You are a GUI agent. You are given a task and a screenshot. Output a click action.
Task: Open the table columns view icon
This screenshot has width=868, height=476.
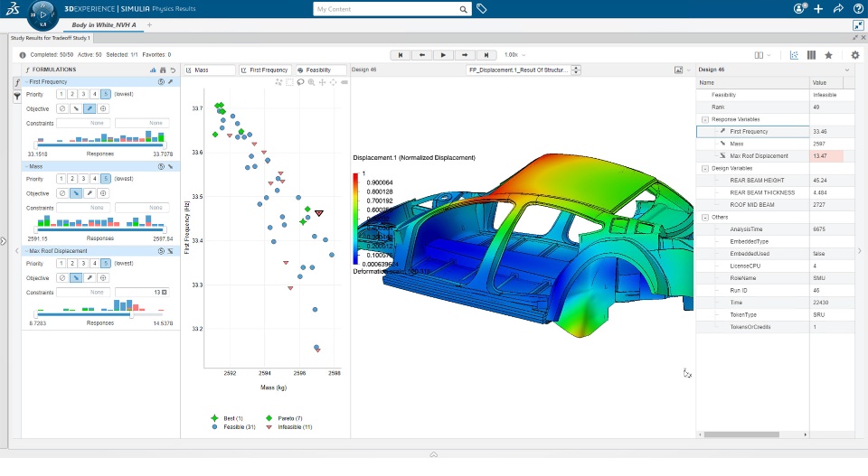(x=811, y=55)
